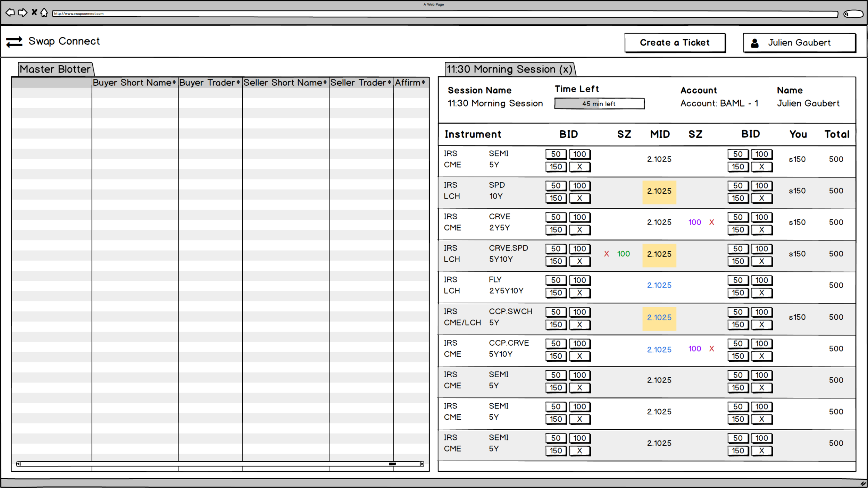Image resolution: width=868 pixels, height=488 pixels.
Task: Click left 100 button for CRVE 2Y5Y
Action: point(580,217)
